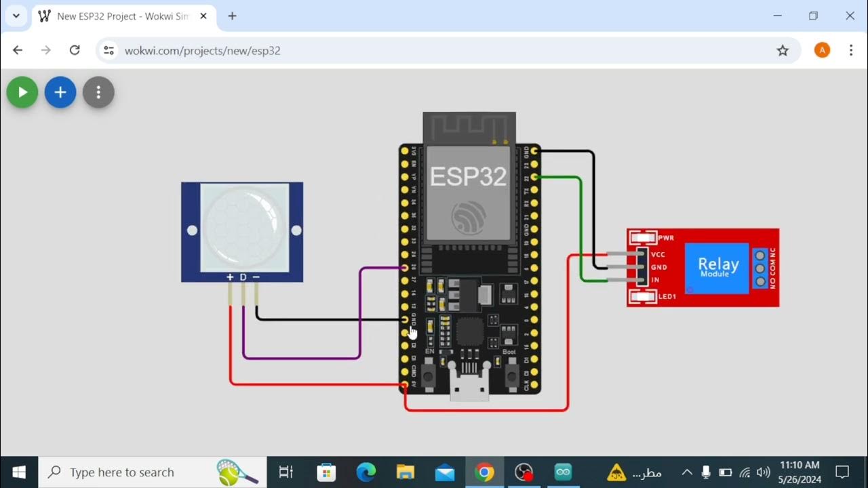Screen dimensions: 868x488
Task: Open the screen recorder app on the taskbar
Action: 524,472
